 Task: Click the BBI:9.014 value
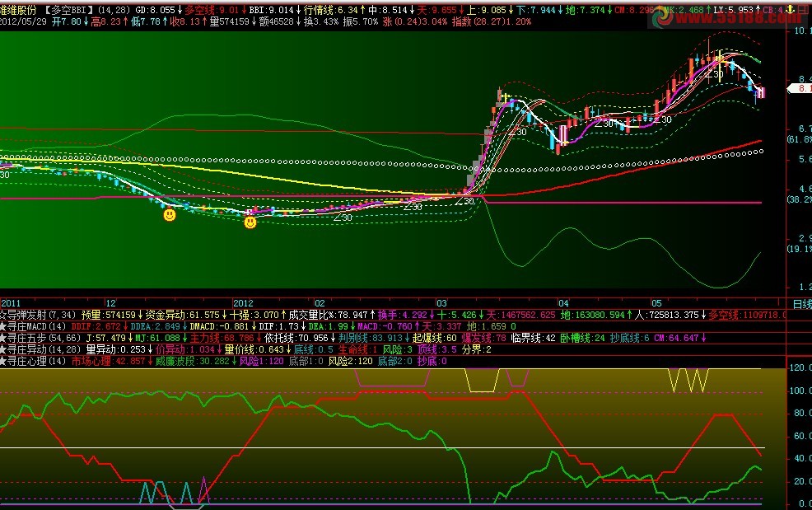click(x=271, y=10)
